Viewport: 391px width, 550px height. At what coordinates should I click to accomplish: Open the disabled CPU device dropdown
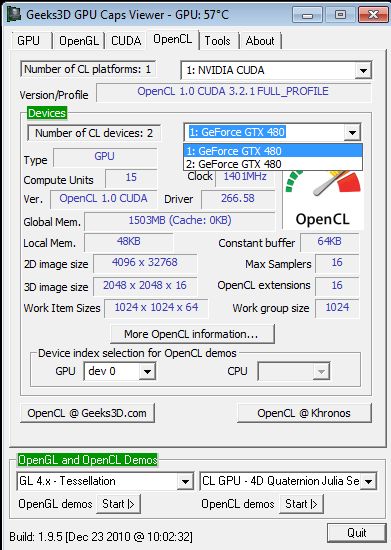tap(321, 371)
